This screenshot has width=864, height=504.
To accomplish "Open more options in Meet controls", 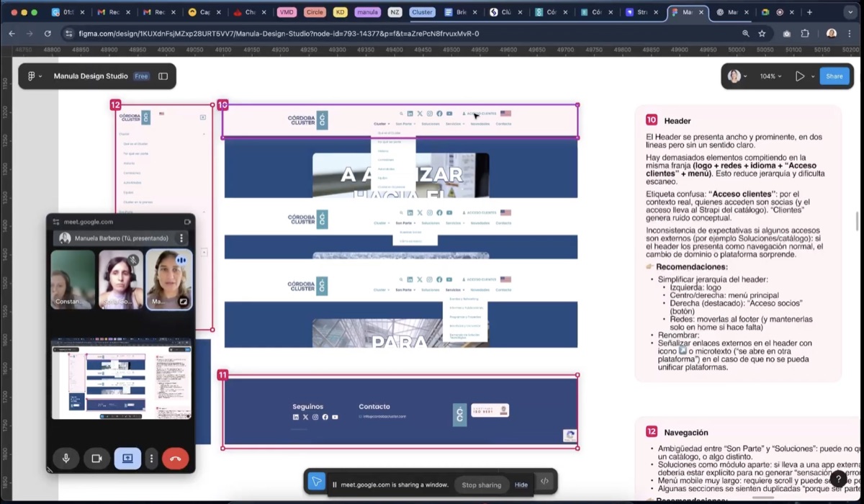I will [151, 459].
